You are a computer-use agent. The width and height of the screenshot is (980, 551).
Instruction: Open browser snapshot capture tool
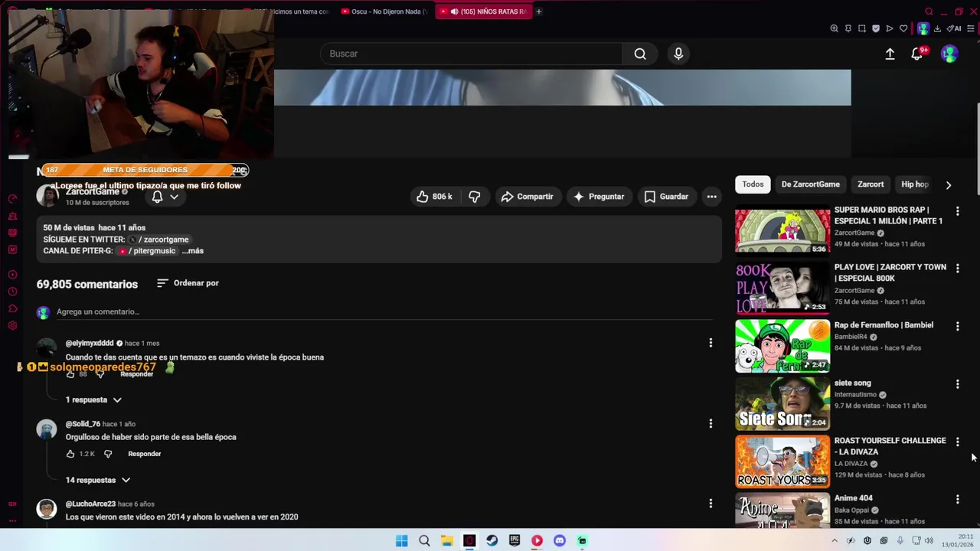[862, 28]
